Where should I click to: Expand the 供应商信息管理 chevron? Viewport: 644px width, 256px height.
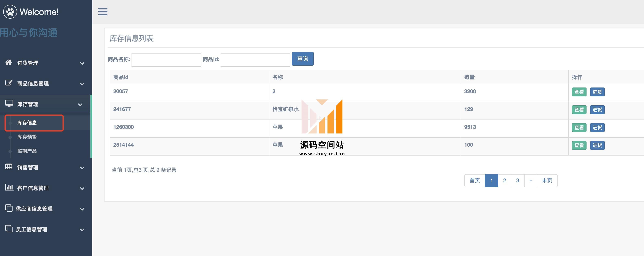point(82,209)
